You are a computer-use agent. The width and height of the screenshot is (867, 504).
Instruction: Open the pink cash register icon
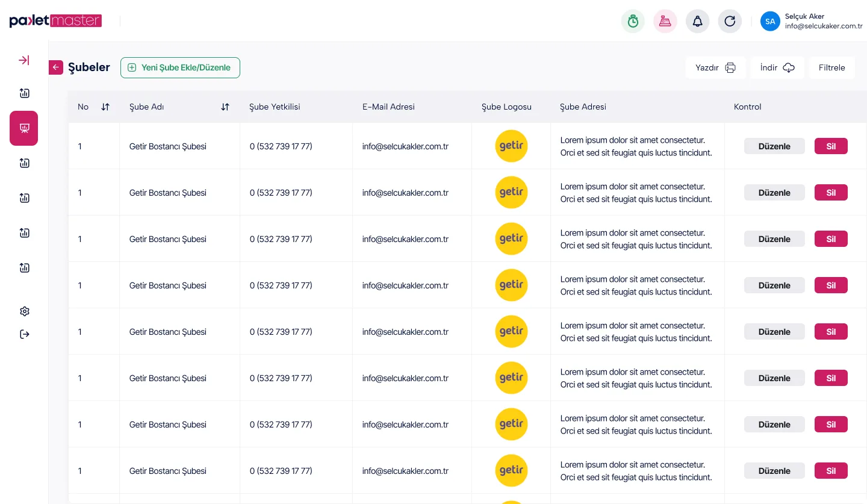click(x=665, y=22)
